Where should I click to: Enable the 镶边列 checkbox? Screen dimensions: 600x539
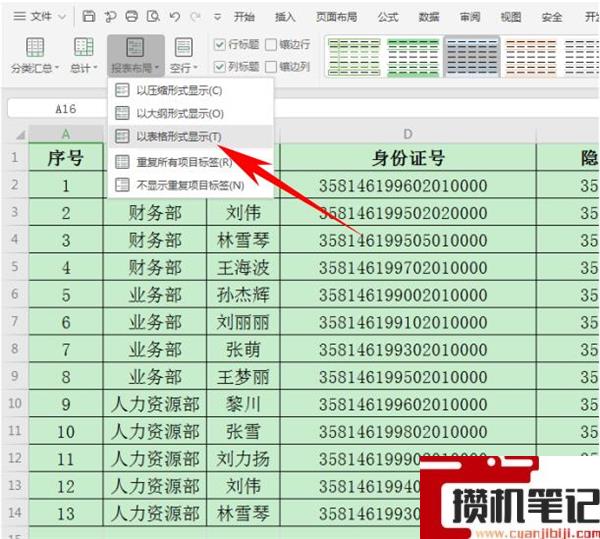click(271, 67)
